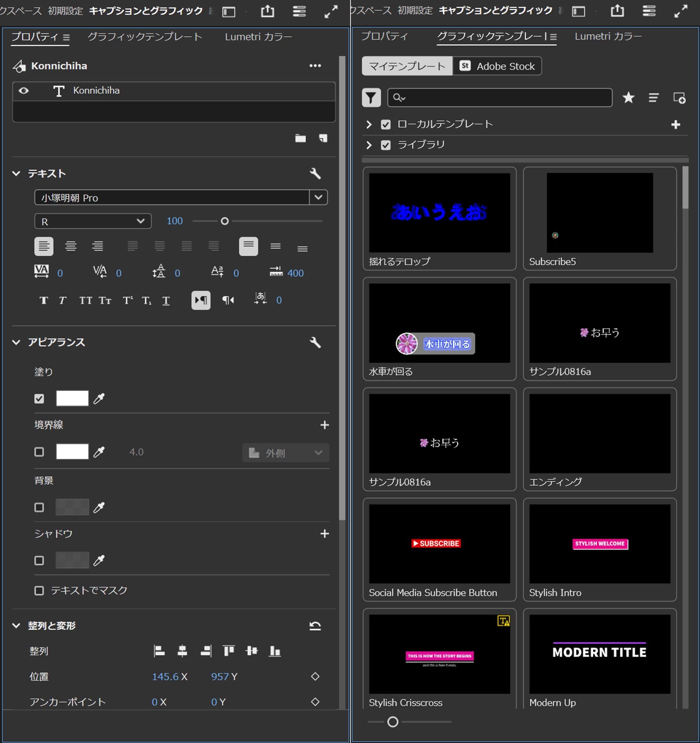Uncheck the local templates checkbox
This screenshot has height=743, width=700.
tap(385, 125)
